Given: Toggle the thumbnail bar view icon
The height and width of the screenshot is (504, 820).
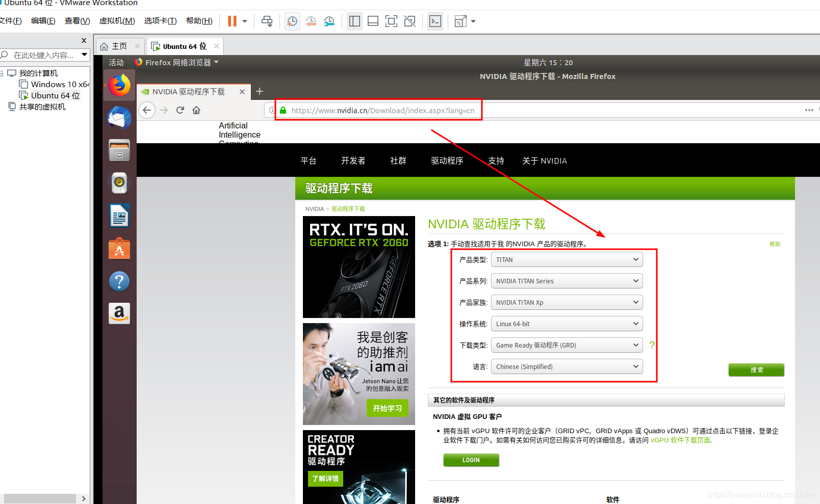Looking at the screenshot, I should (x=373, y=21).
